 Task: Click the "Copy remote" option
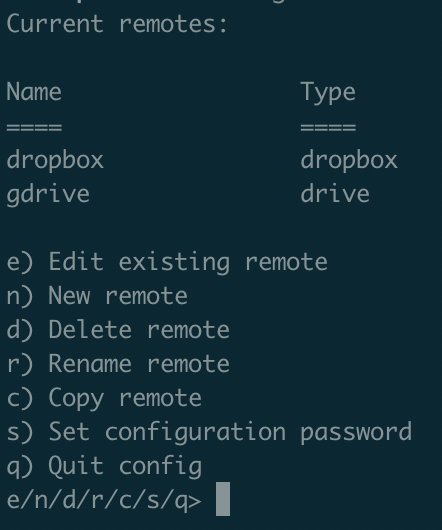(104, 399)
